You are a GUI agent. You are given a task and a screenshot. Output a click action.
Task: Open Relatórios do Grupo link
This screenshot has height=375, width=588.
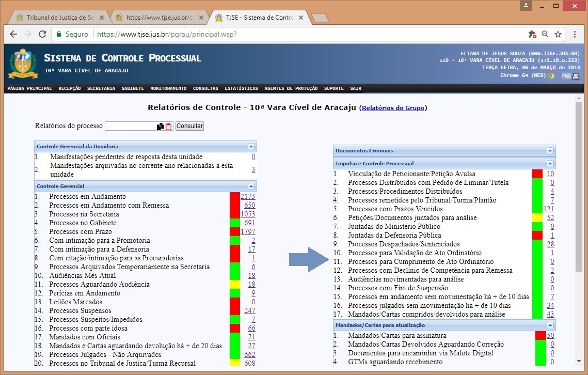coord(393,108)
